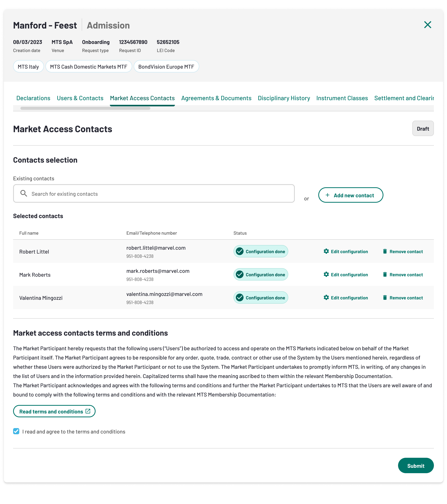Focus the existing contacts search field

click(x=154, y=194)
